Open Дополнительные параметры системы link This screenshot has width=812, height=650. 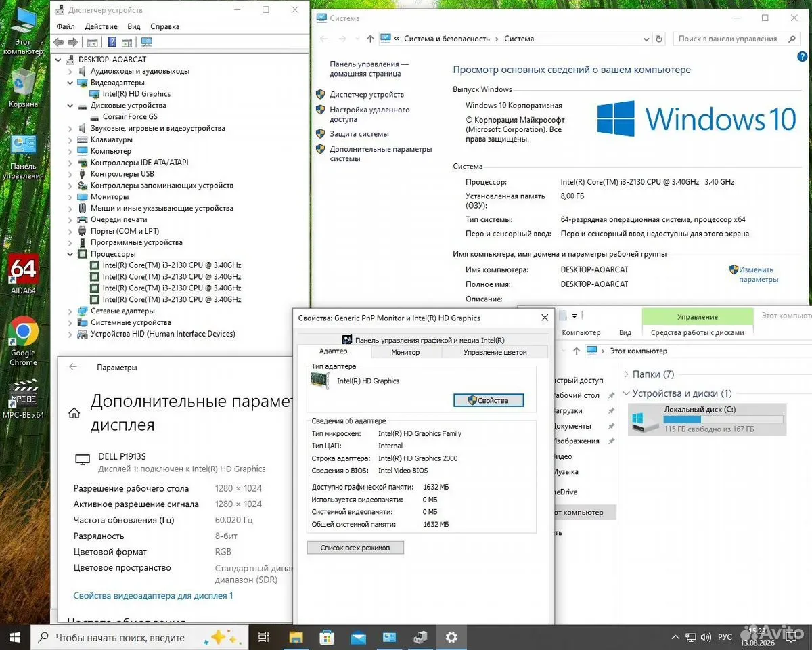380,154
